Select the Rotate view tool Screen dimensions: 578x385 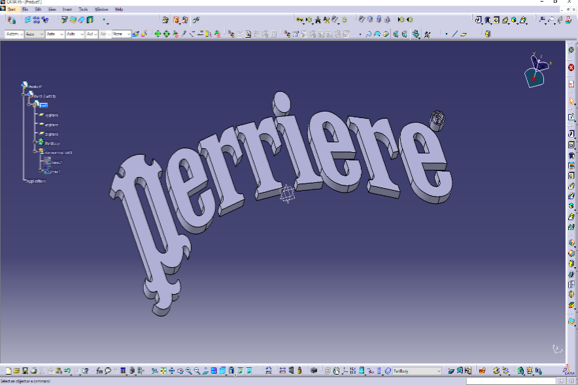(x=180, y=371)
